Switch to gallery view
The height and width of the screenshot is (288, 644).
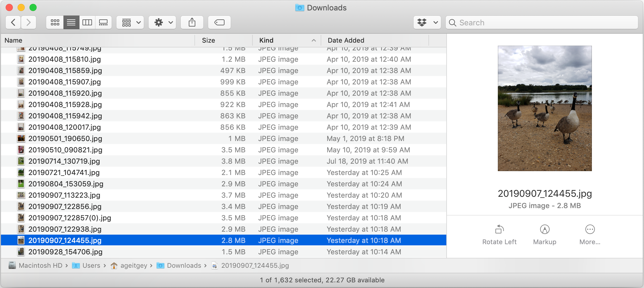(103, 22)
